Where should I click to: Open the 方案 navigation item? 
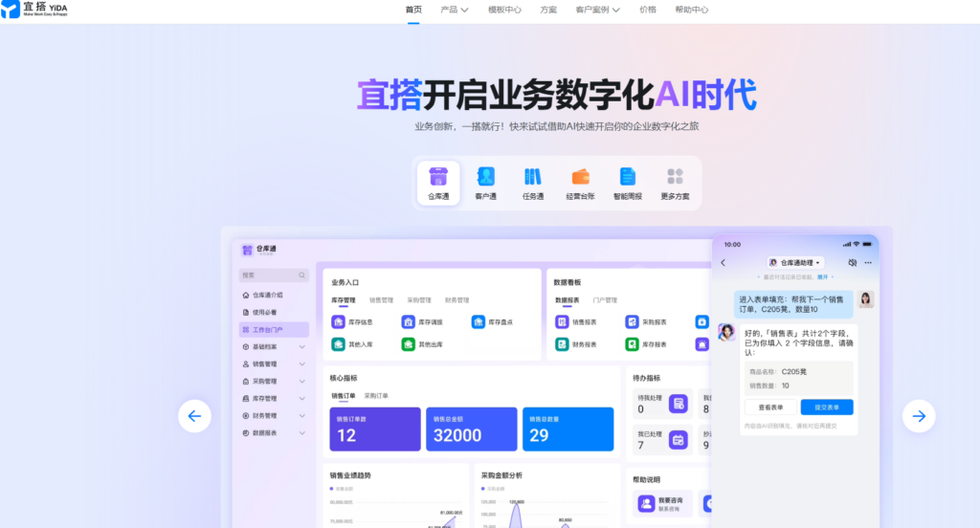[548, 10]
